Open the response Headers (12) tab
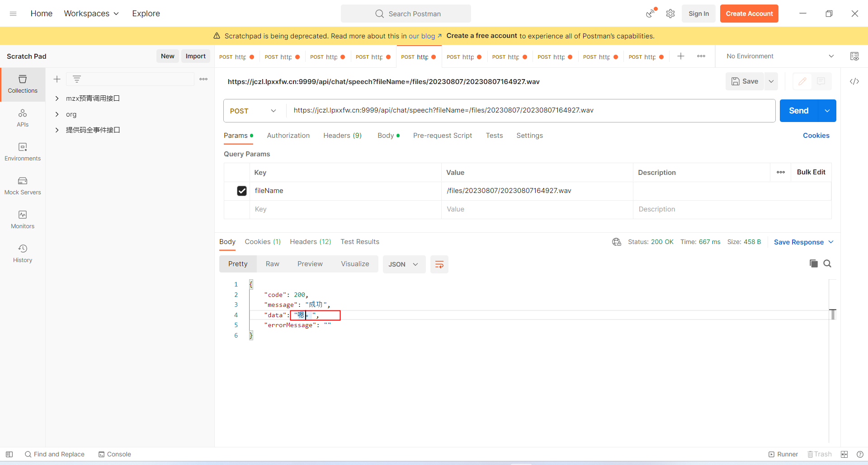The width and height of the screenshot is (868, 465). click(x=311, y=242)
